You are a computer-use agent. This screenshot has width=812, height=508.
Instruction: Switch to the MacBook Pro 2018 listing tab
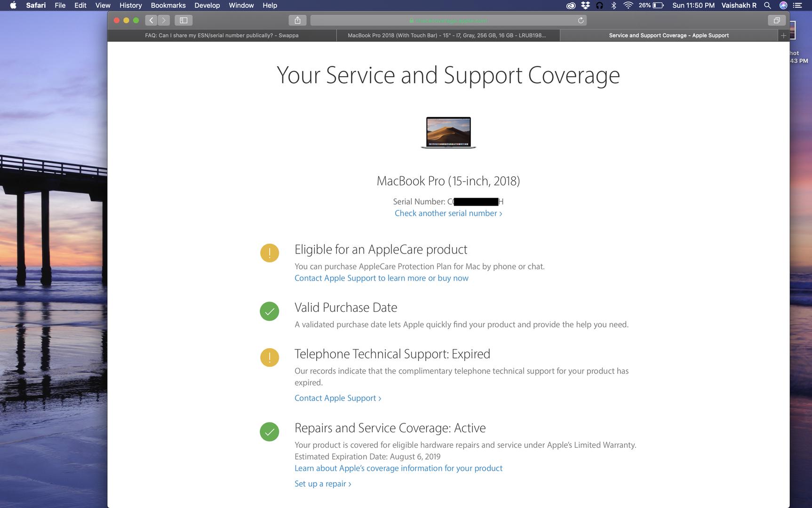[x=448, y=35]
